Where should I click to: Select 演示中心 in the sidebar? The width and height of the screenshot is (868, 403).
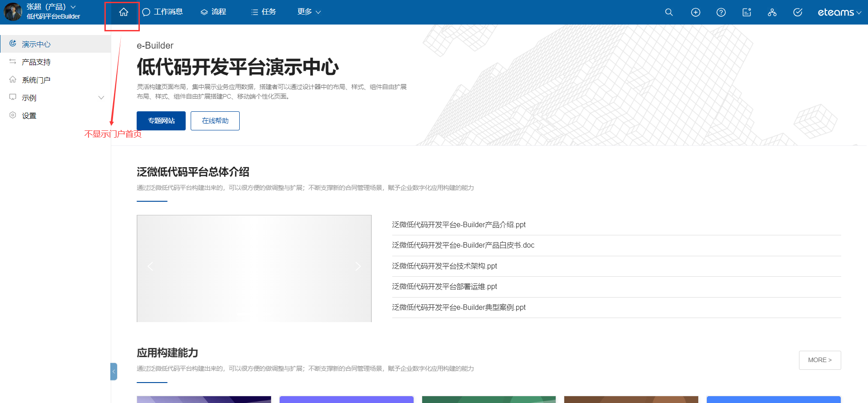pyautogui.click(x=55, y=44)
